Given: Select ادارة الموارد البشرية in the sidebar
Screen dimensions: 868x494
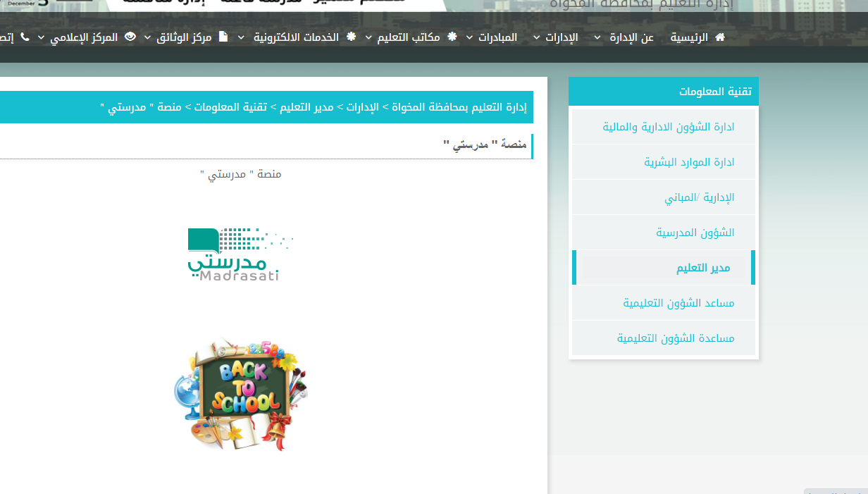Looking at the screenshot, I should click(664, 162).
